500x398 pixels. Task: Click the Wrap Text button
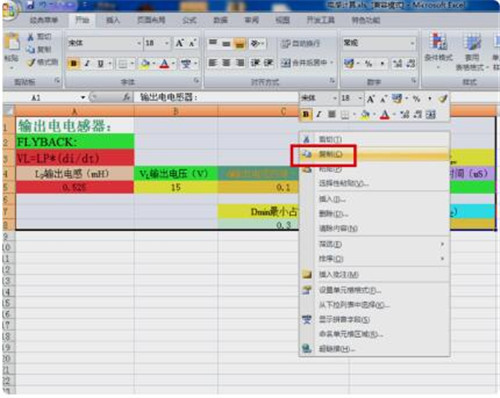pyautogui.click(x=301, y=43)
